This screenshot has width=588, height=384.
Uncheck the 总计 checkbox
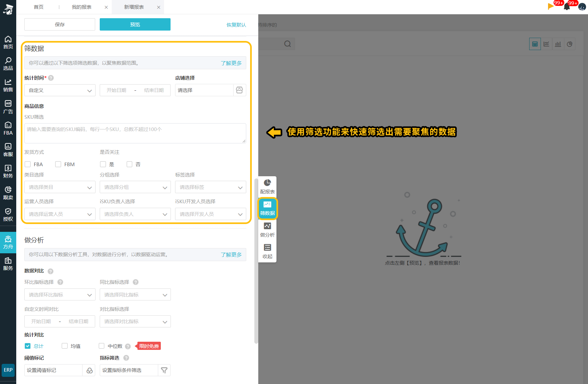28,346
